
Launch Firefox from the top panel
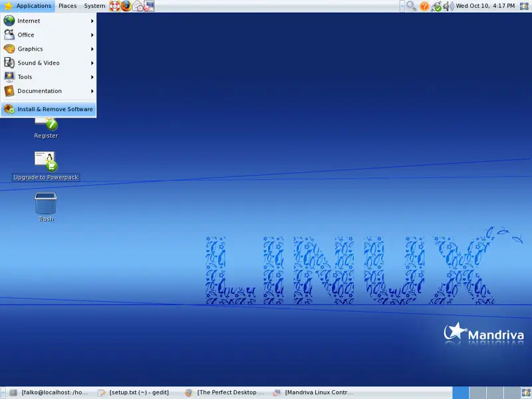126,6
